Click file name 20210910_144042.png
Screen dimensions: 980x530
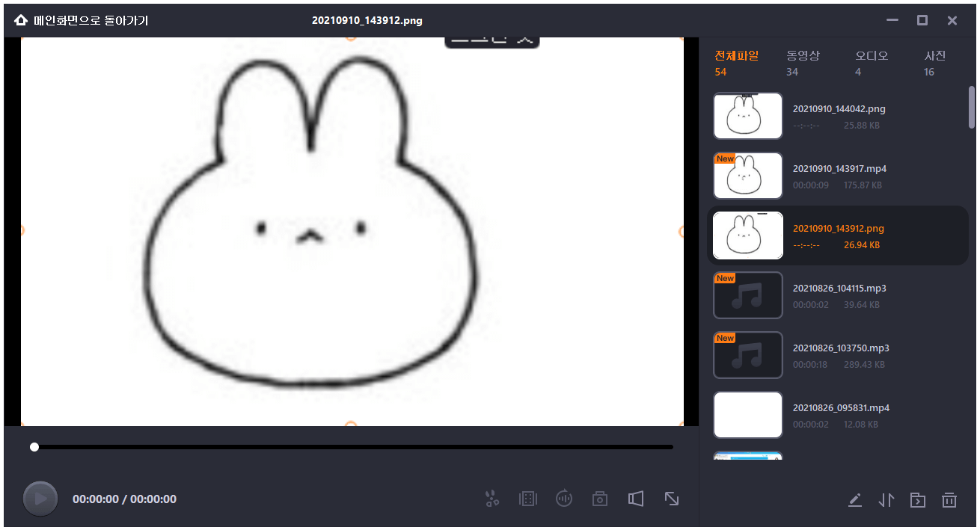point(839,109)
